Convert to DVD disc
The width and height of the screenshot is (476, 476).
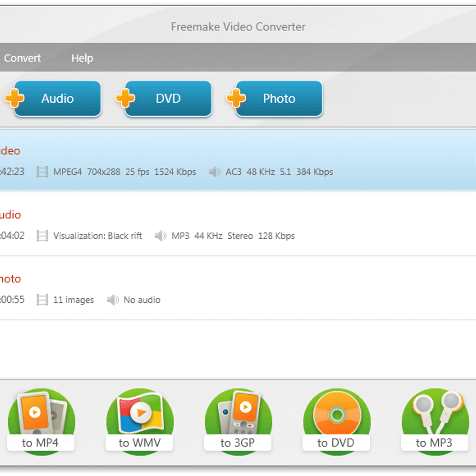coord(336,422)
